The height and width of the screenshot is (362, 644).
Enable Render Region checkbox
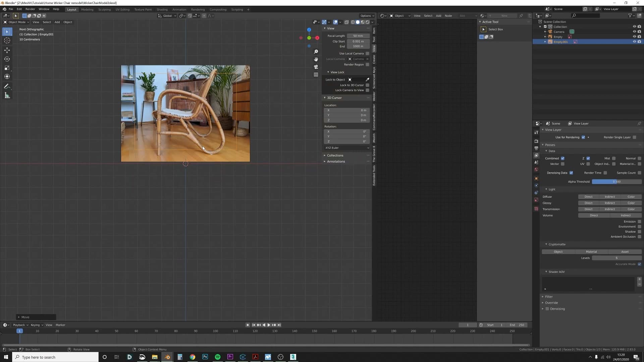[367, 64]
